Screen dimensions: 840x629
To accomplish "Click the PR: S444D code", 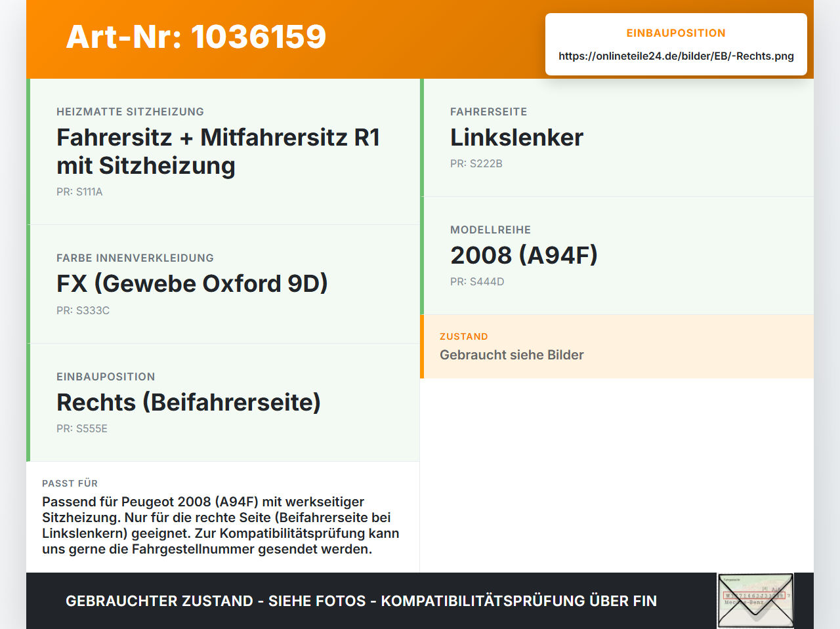I will pyautogui.click(x=477, y=281).
